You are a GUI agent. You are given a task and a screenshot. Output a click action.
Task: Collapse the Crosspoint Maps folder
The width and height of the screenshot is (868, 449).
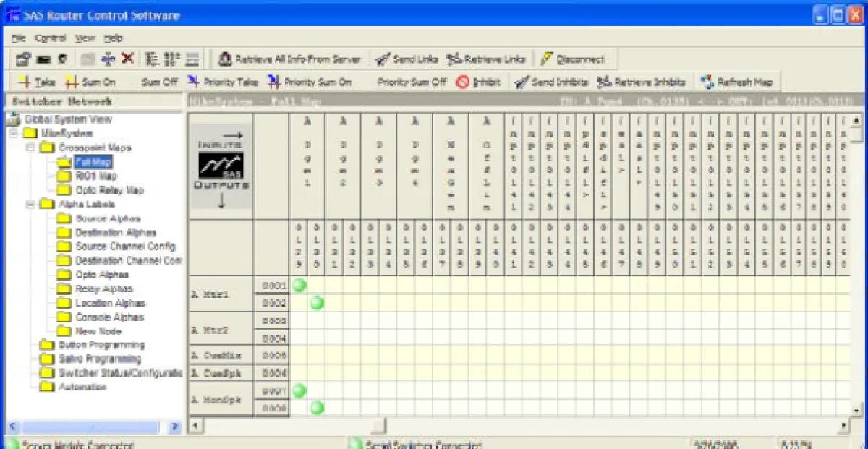(30, 147)
